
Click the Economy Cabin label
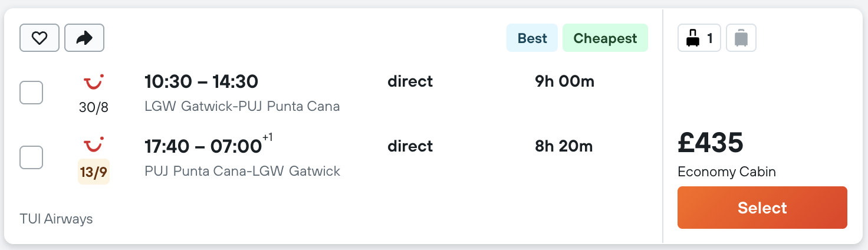pos(727,172)
